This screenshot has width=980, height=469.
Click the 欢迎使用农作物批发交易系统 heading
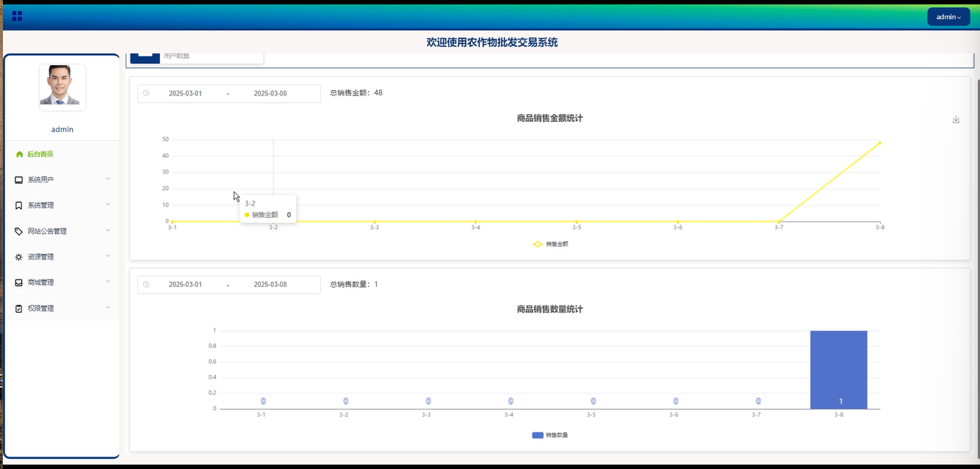click(492, 43)
